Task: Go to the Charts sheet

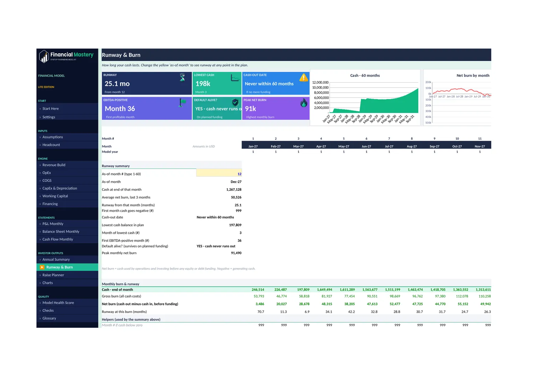Action: (67, 283)
